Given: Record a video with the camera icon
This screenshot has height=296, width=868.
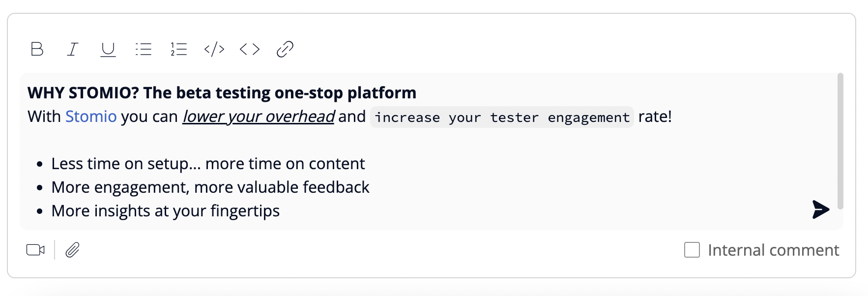Looking at the screenshot, I should coord(35,250).
